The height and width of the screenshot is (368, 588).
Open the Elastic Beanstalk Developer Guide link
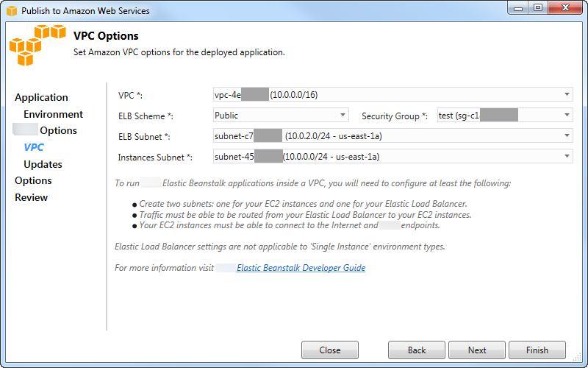click(x=301, y=268)
